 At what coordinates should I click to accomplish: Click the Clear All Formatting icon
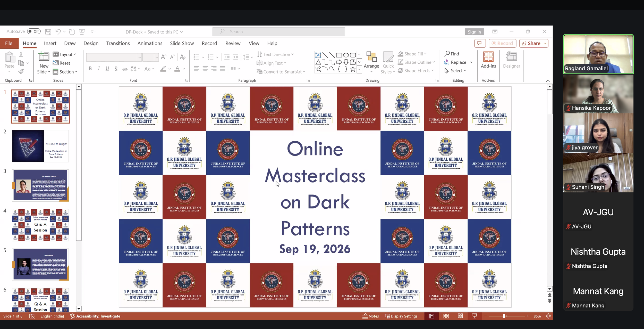(183, 57)
